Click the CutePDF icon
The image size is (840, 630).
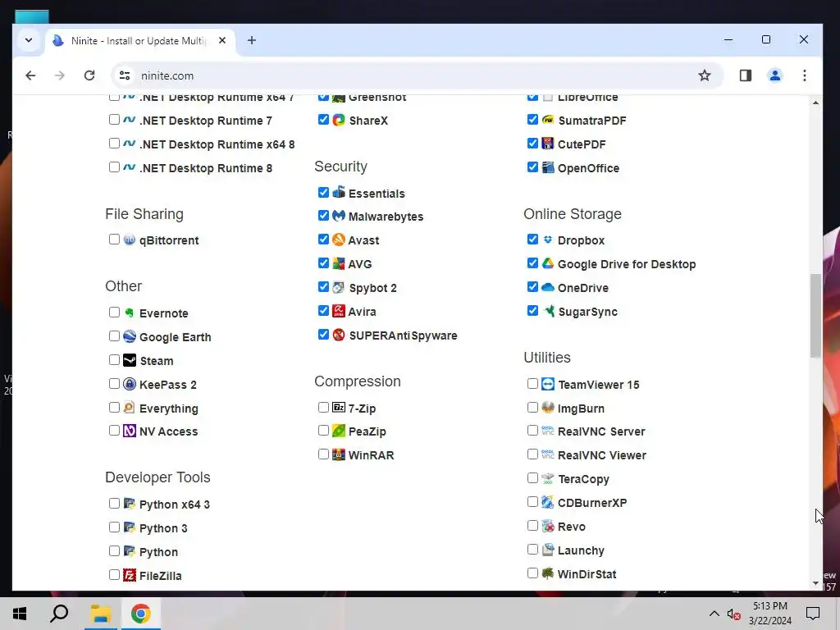pyautogui.click(x=547, y=144)
